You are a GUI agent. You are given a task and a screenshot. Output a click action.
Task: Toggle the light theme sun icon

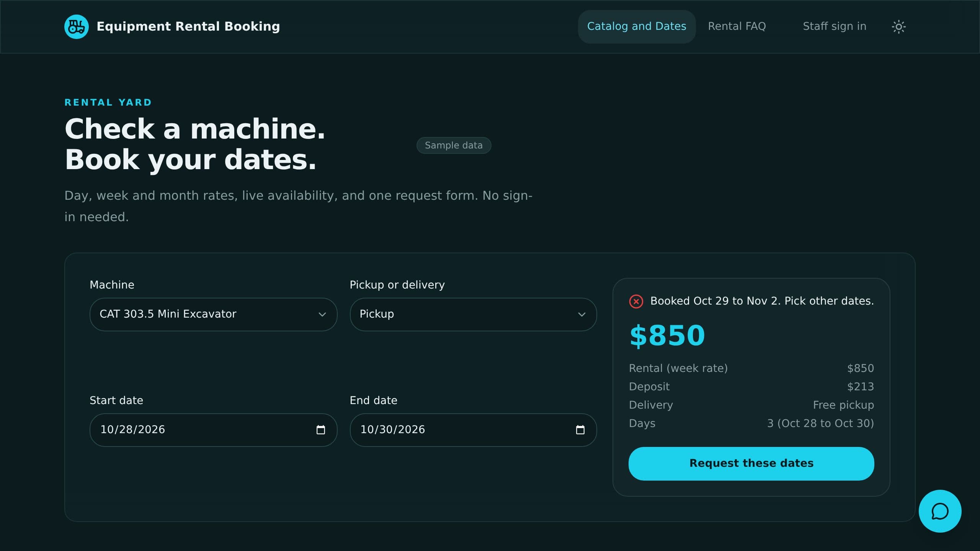tap(898, 27)
